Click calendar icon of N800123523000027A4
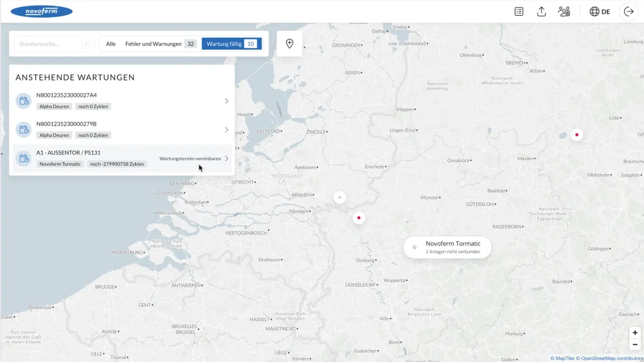 click(23, 101)
